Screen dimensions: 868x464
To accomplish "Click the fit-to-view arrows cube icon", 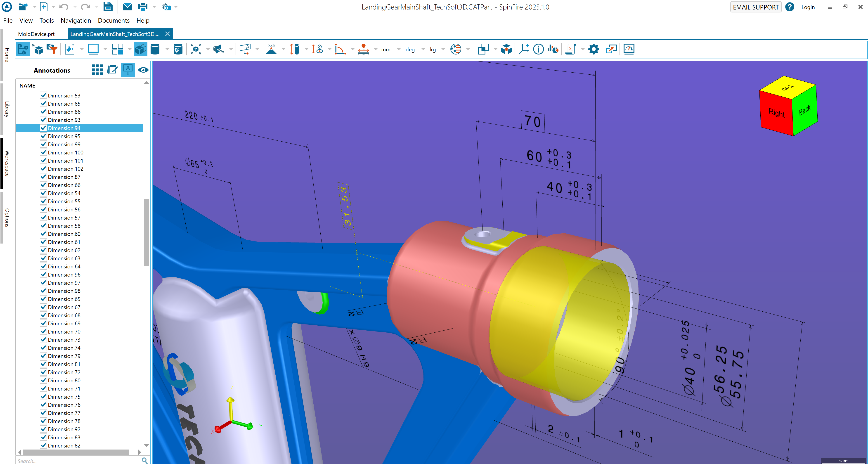I will click(196, 49).
